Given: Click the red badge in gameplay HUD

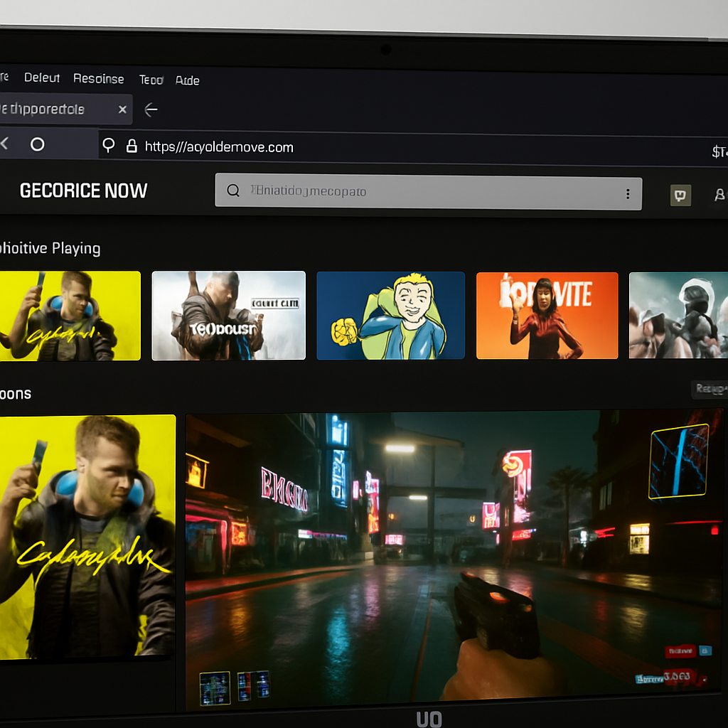Looking at the screenshot, I should click(680, 651).
